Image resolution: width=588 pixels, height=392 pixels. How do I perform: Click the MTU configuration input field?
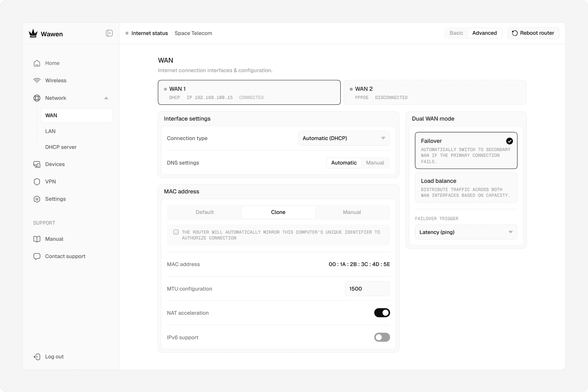tap(367, 289)
